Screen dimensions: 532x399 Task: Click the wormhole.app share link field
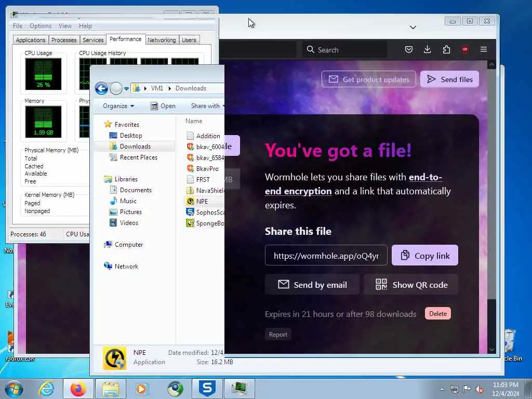point(326,256)
